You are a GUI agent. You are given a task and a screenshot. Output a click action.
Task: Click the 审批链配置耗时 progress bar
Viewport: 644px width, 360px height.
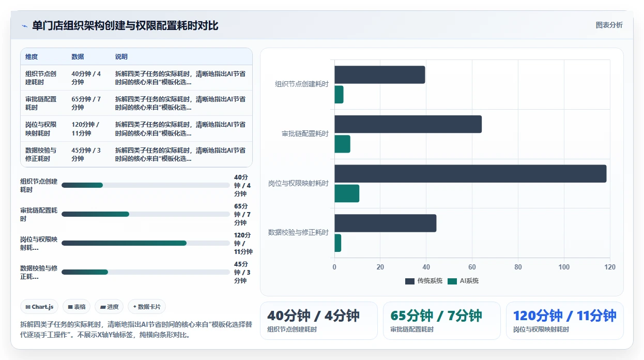(146, 214)
